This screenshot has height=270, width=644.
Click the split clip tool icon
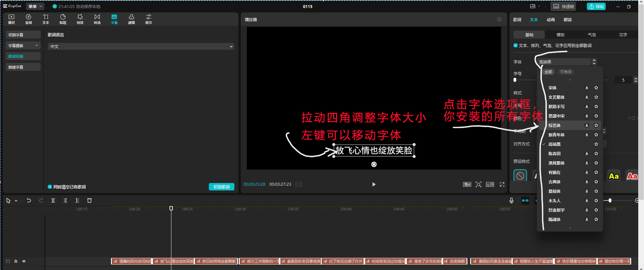coord(53,200)
